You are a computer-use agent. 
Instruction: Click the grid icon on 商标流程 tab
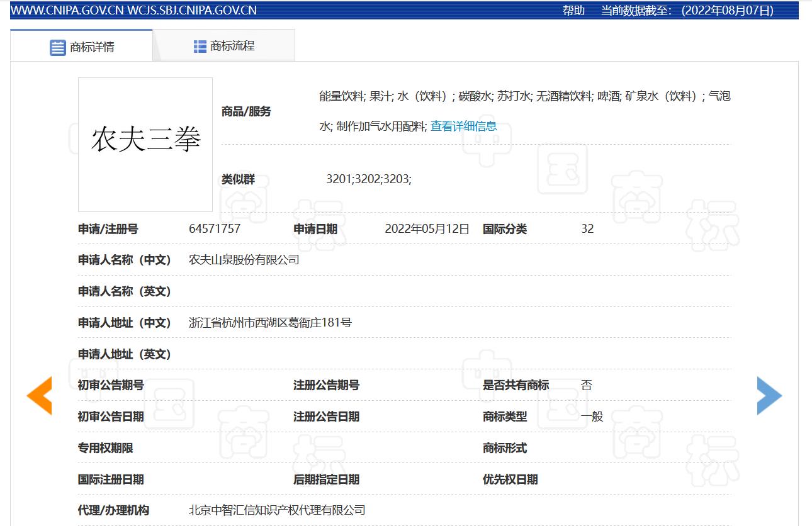[x=200, y=46]
